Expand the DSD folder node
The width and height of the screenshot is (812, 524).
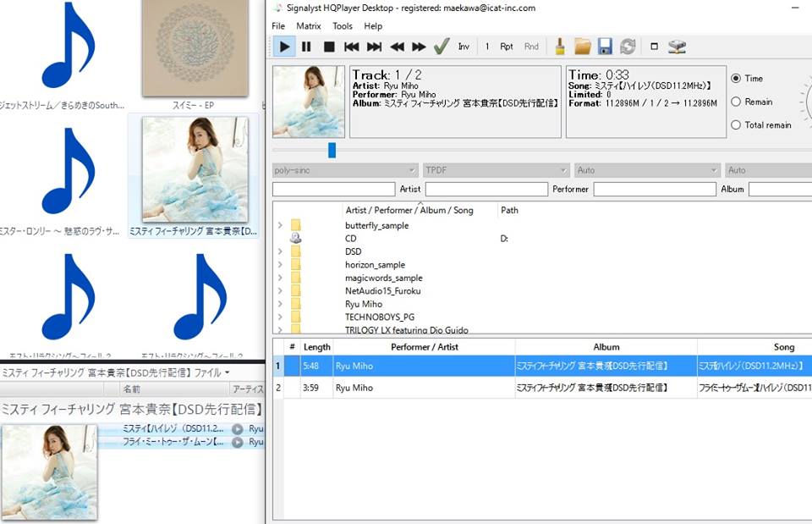280,251
